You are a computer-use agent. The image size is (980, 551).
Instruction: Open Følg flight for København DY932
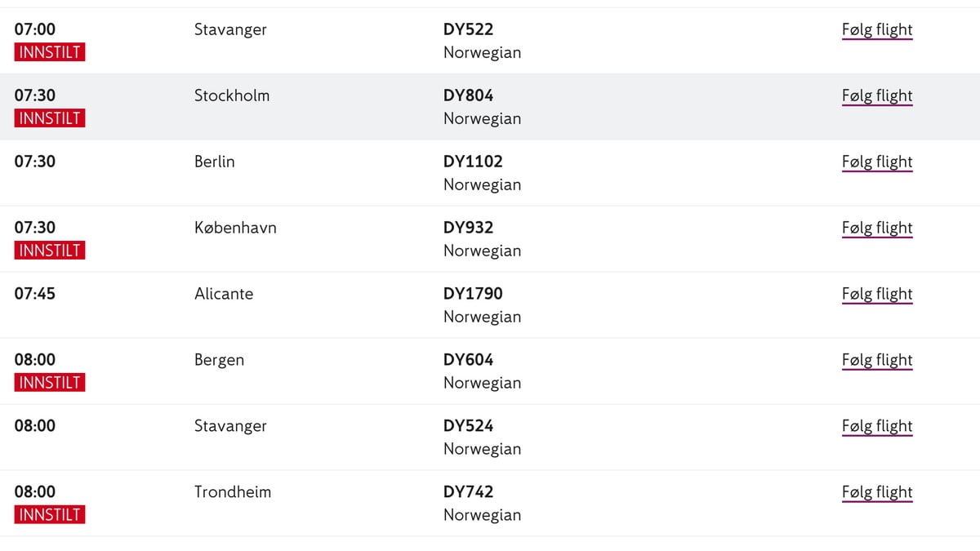click(877, 229)
